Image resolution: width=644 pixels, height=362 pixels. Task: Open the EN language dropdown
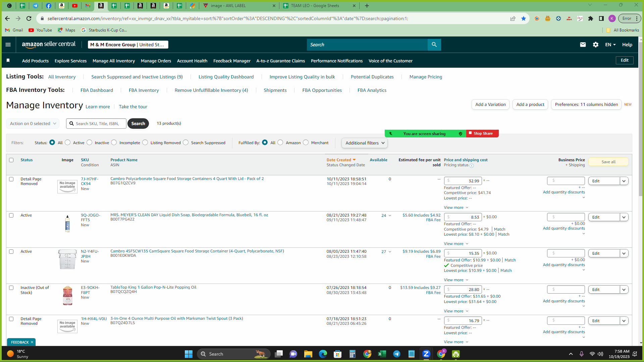[x=610, y=45]
